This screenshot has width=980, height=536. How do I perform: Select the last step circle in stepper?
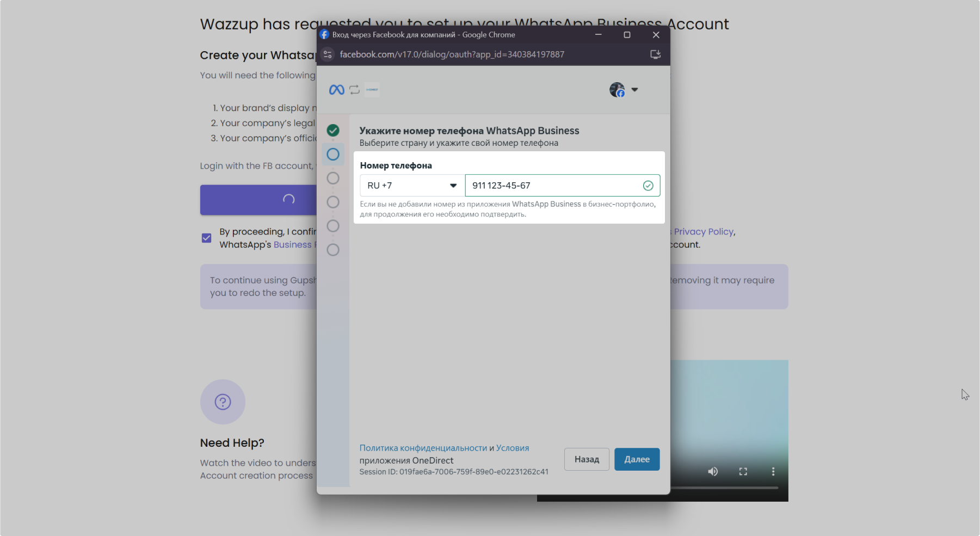(333, 250)
